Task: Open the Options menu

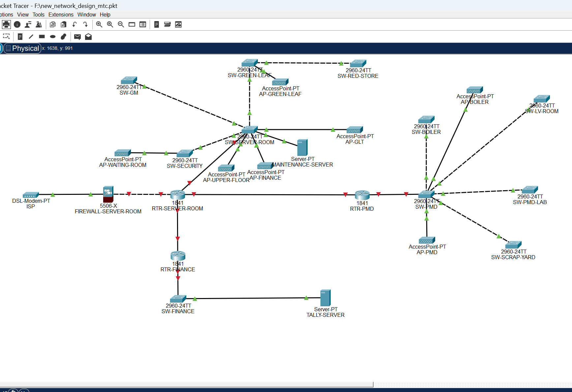Action: click(7, 15)
